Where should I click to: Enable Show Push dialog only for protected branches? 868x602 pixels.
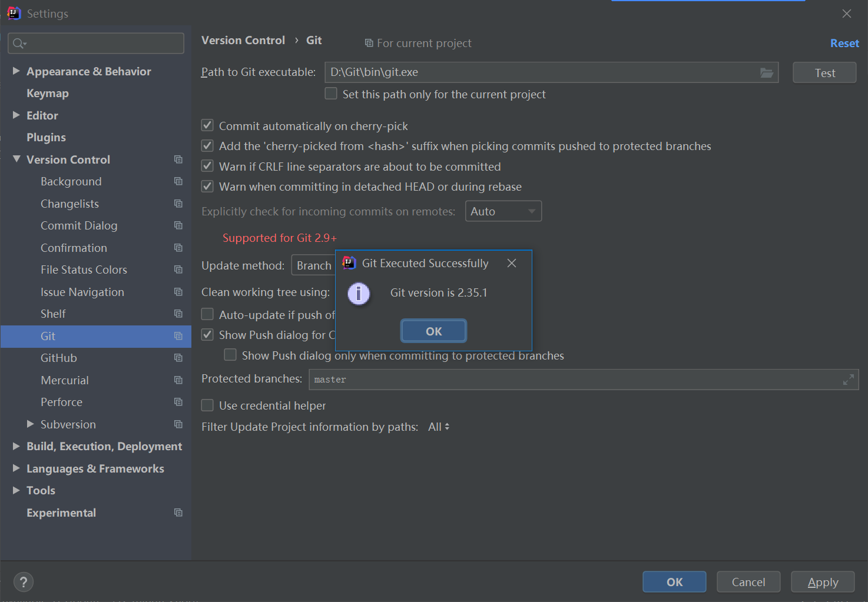click(x=230, y=355)
